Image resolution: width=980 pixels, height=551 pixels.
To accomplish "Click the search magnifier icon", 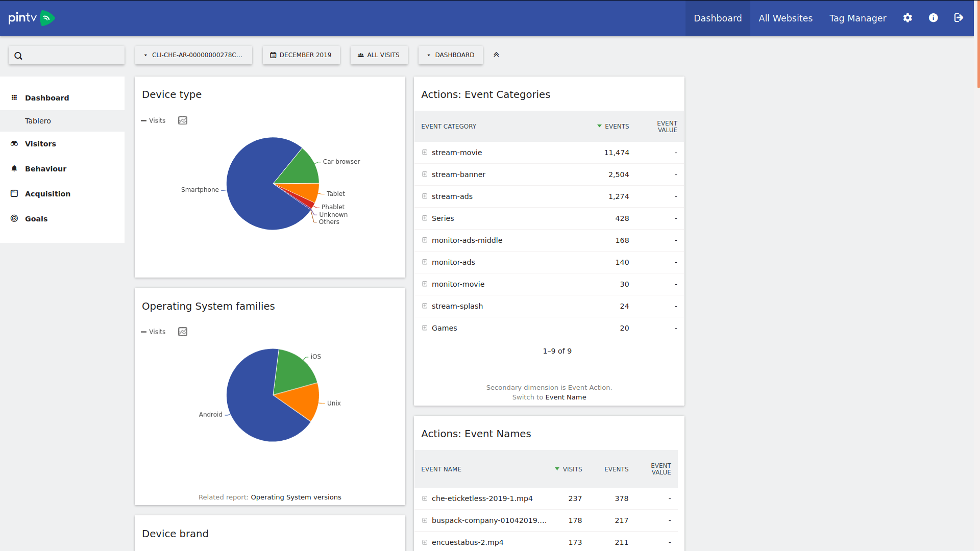I will pyautogui.click(x=18, y=56).
